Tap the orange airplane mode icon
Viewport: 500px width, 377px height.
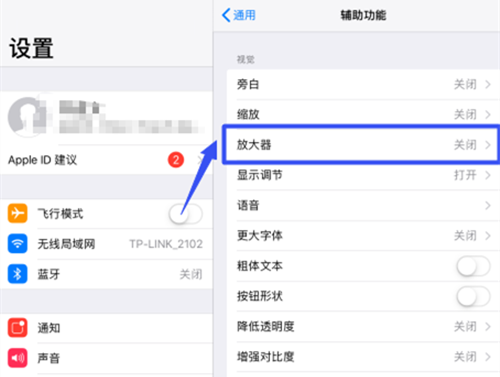click(17, 213)
